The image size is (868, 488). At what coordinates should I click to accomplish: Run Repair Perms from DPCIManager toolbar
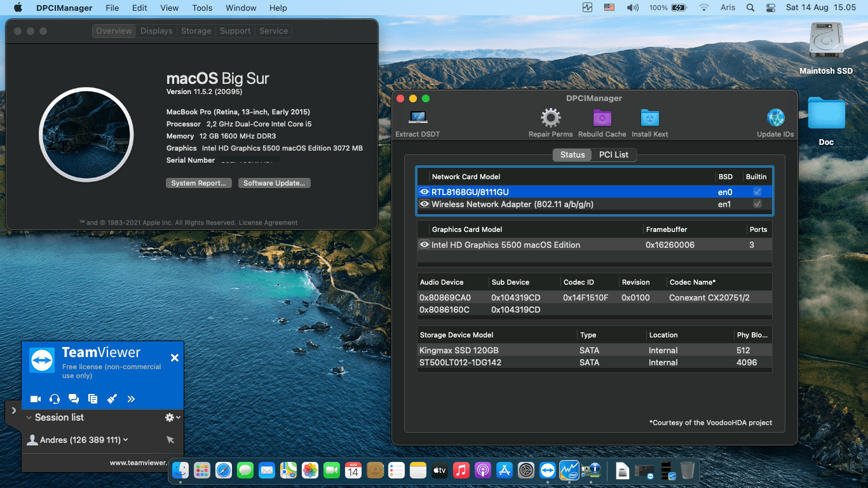[550, 118]
